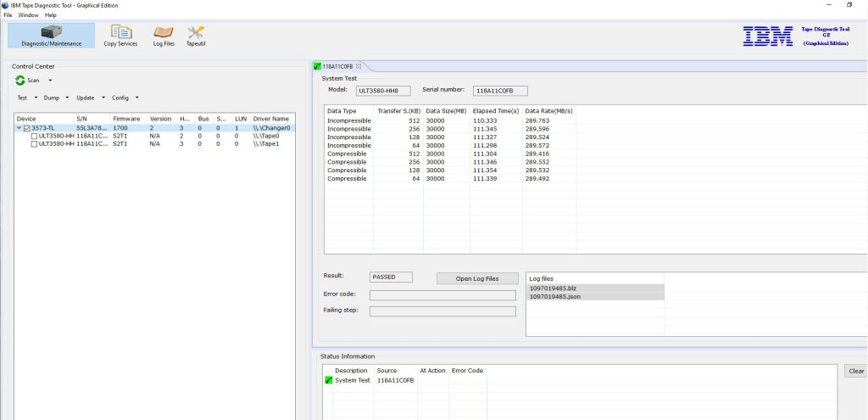Click the Clear status button
Image resolution: width=868 pixels, height=420 pixels.
coord(856,372)
